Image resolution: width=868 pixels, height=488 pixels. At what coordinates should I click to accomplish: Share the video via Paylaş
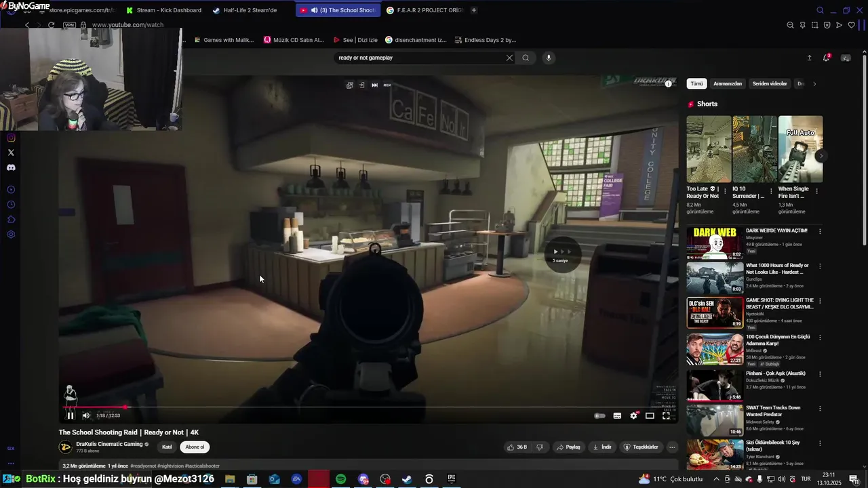(568, 447)
